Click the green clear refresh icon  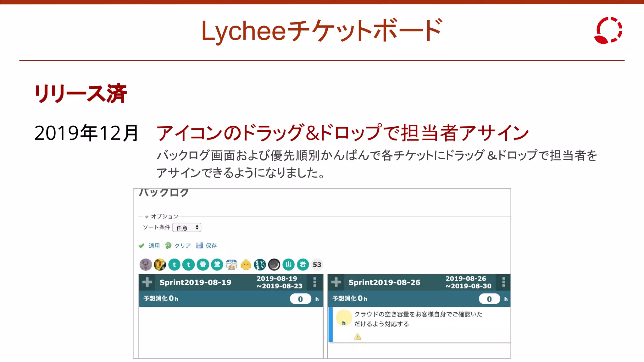[168, 245]
